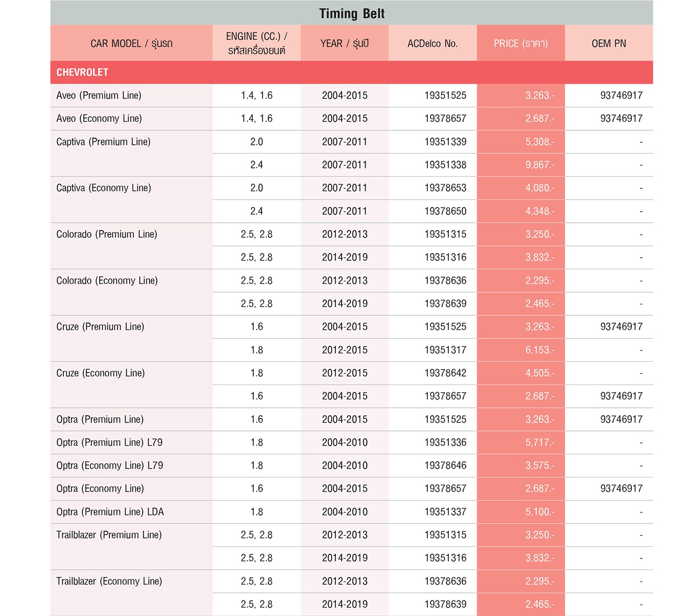Click the price 5,308.-
This screenshot has width=680, height=616.
540,142
